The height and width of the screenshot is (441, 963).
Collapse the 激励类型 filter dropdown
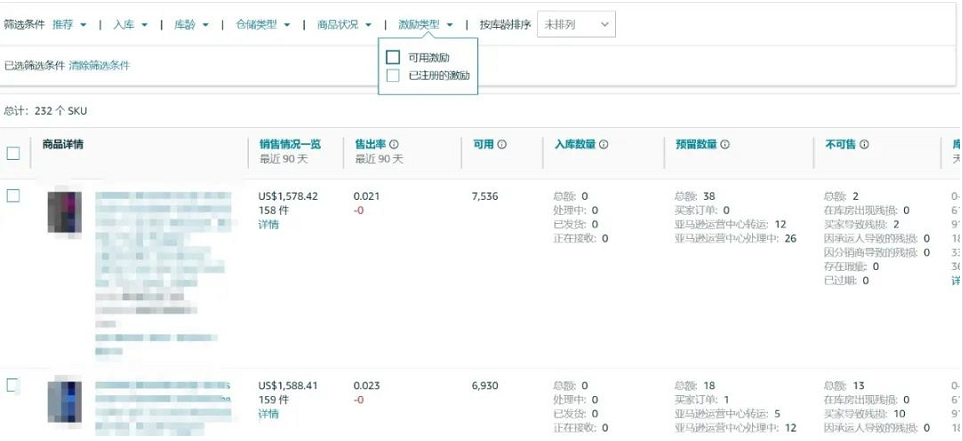425,24
